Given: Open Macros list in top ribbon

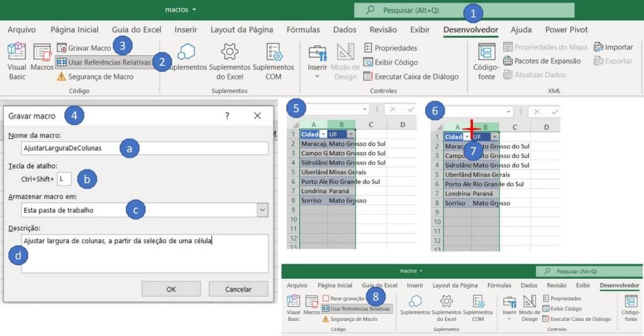Looking at the screenshot, I should 42,57.
